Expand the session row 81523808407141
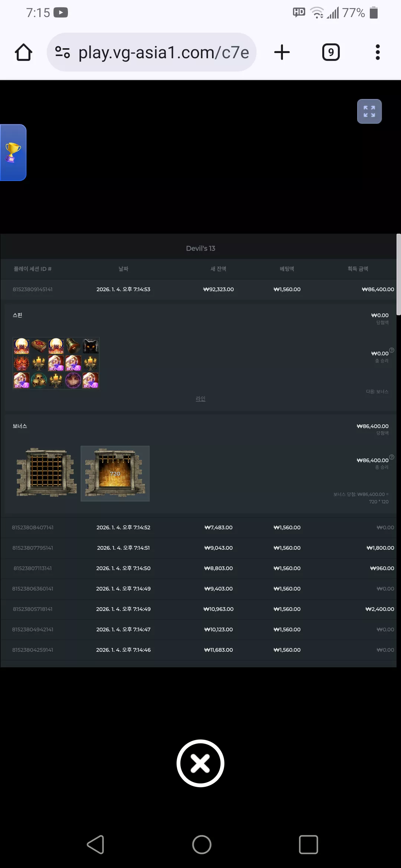The width and height of the screenshot is (401, 868). [198, 527]
